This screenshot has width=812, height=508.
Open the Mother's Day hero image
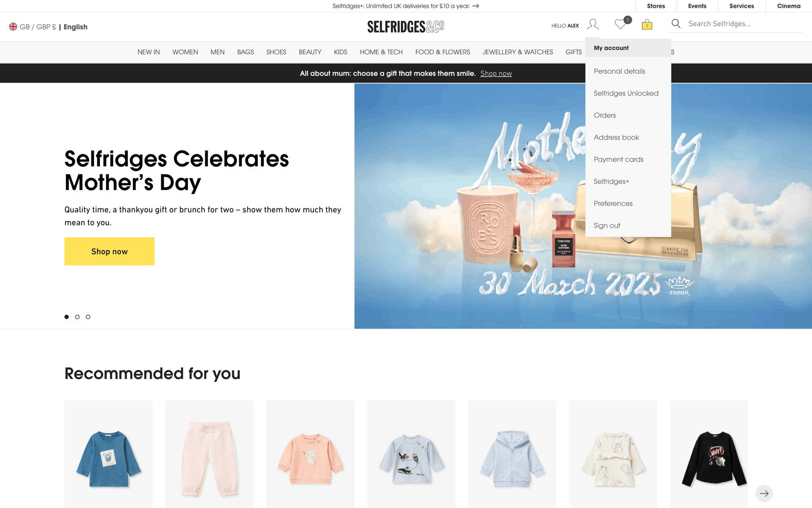pos(583,206)
